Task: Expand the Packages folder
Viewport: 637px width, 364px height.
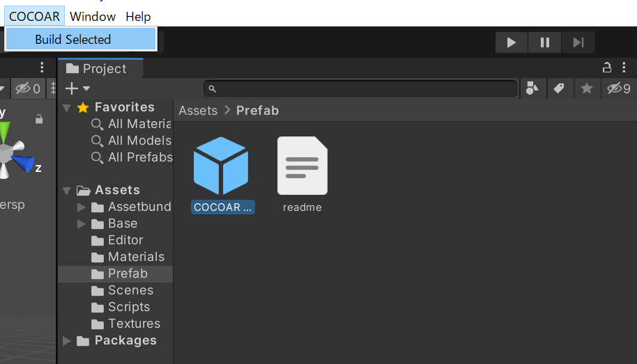Action: point(67,341)
